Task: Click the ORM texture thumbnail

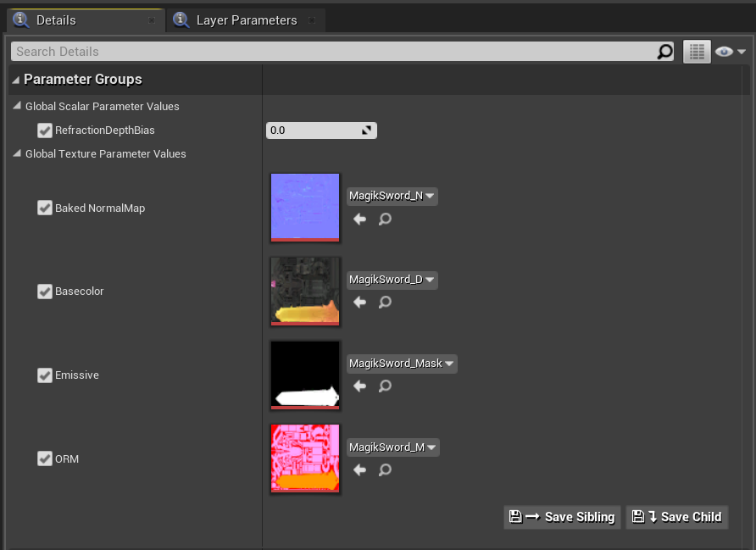Action: pyautogui.click(x=305, y=458)
